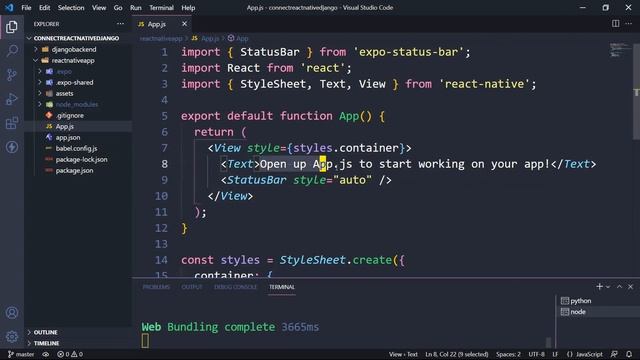Change encoding via UTF-8 status item
This screenshot has width=640, height=360.
536,354
